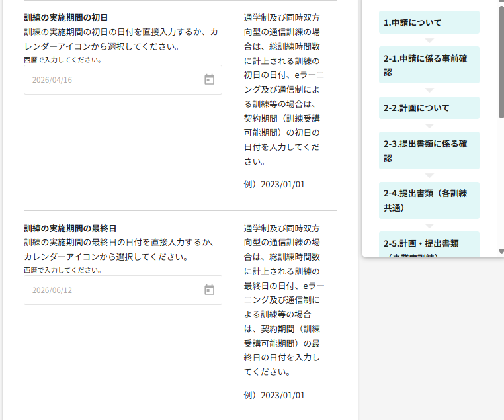Viewport: 504px width, 420px height.
Task: Click the down arrow below 1.申請について
Action: pyautogui.click(x=429, y=40)
